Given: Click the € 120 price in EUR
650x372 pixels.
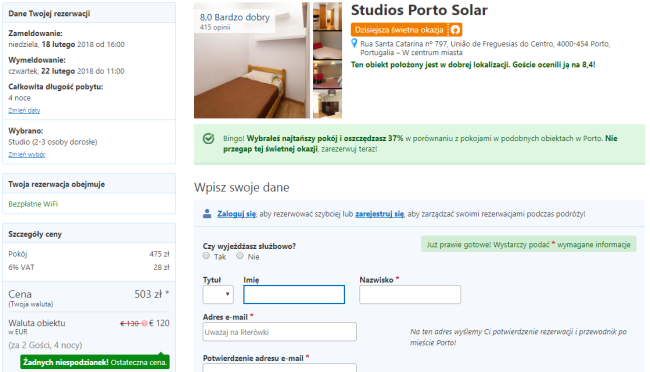Looking at the screenshot, I should 159,323.
